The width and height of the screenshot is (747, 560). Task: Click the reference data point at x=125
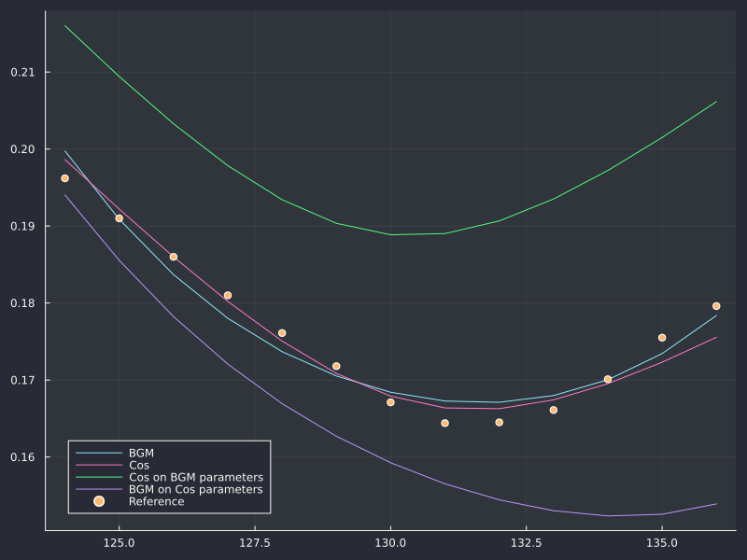(x=120, y=218)
